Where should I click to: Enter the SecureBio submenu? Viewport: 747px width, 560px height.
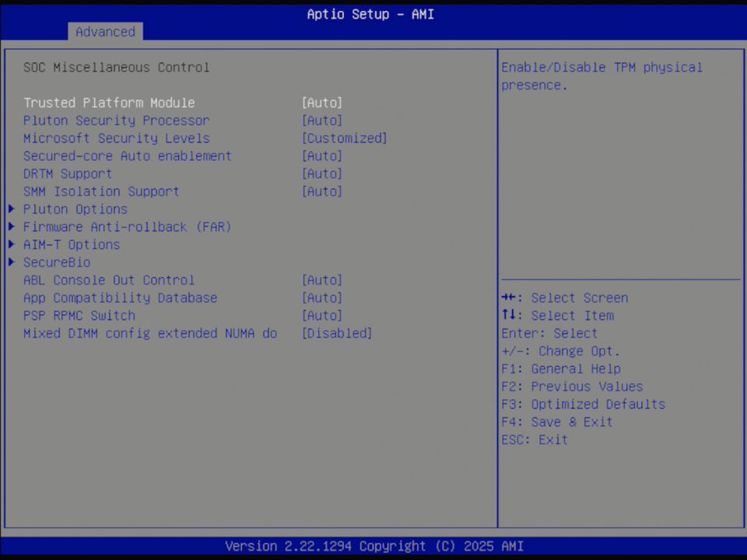coord(56,262)
